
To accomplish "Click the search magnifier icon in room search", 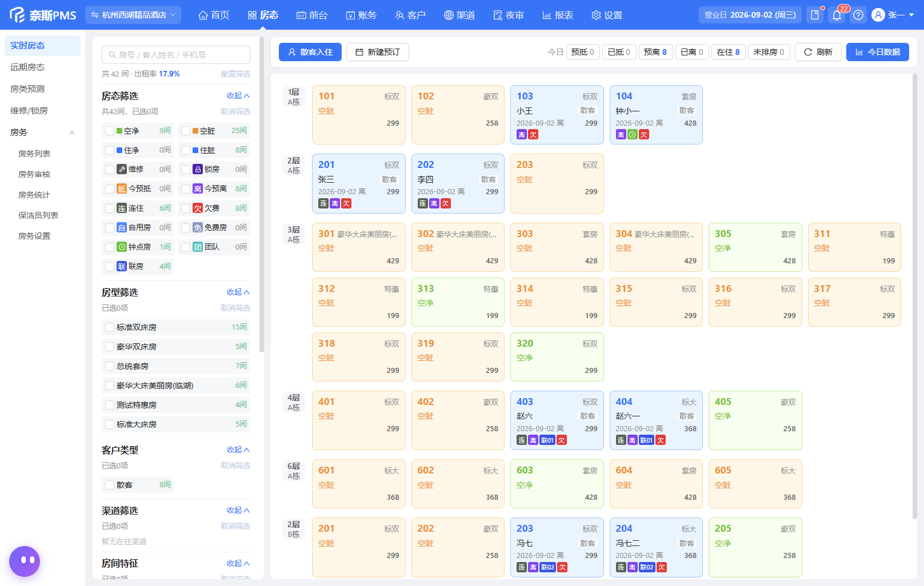I will point(112,55).
